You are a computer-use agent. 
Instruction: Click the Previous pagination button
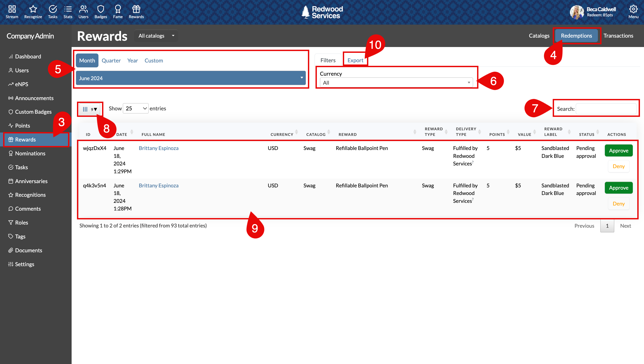584,226
